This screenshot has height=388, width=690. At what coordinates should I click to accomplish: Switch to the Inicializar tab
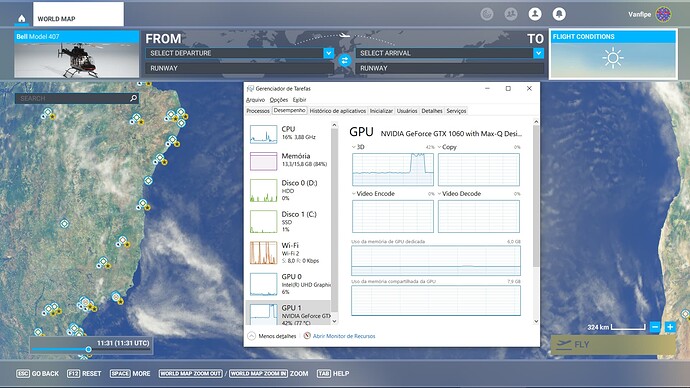[x=381, y=111]
